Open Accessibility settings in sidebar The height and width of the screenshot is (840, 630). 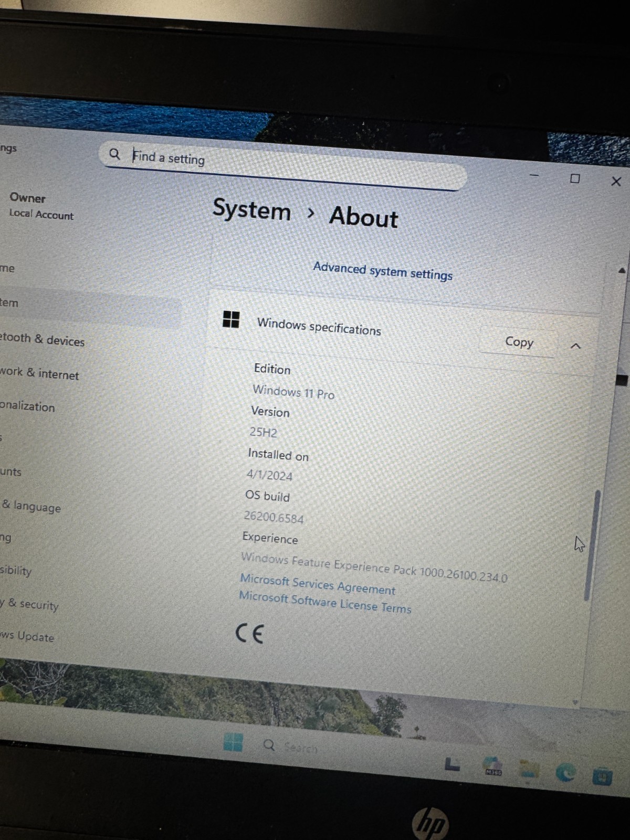coord(16,570)
